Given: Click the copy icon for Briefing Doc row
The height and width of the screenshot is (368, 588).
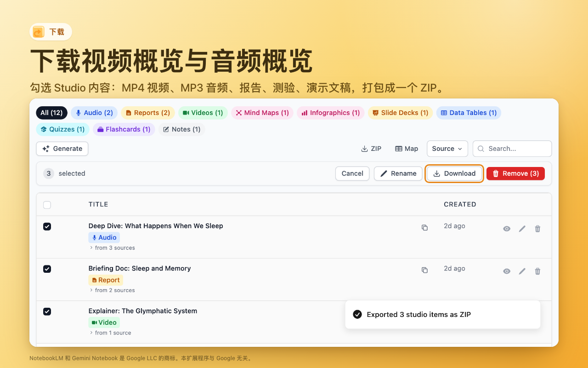Looking at the screenshot, I should coord(424,270).
